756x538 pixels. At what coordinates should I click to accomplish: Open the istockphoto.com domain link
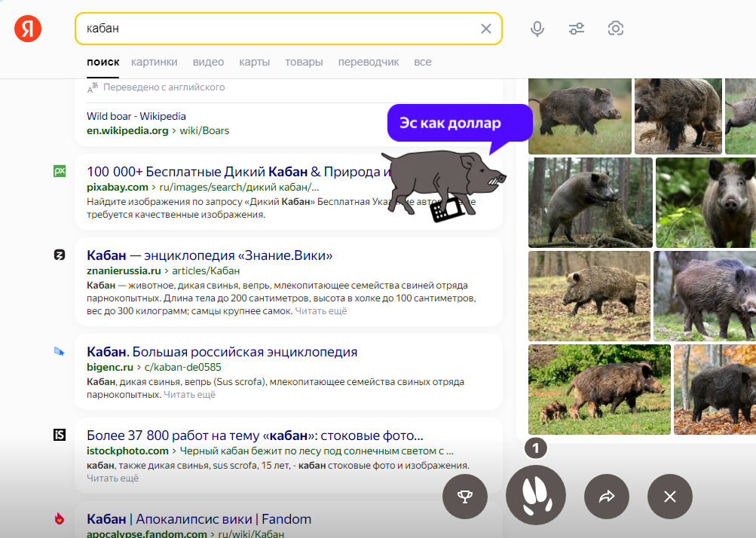[128, 451]
